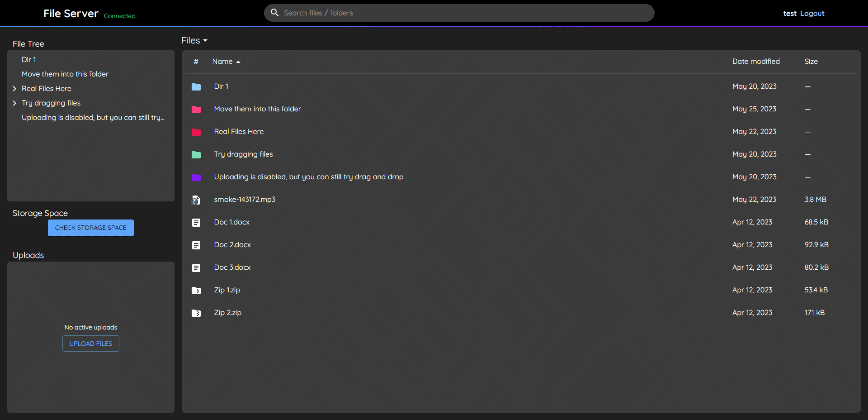Viewport: 868px width, 420px height.
Task: Click CHECK STORAGE SPACE
Action: click(90, 228)
